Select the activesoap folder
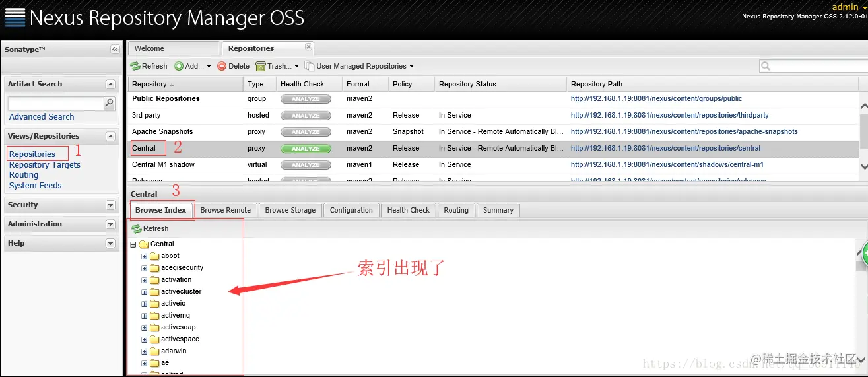Screen dimensions: 868x377 tap(178, 327)
